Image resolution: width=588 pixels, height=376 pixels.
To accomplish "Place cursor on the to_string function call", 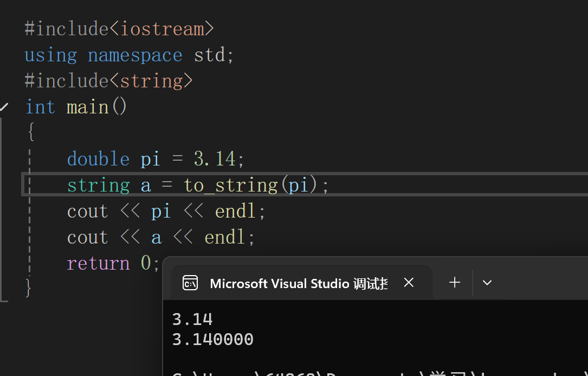I will tap(231, 184).
